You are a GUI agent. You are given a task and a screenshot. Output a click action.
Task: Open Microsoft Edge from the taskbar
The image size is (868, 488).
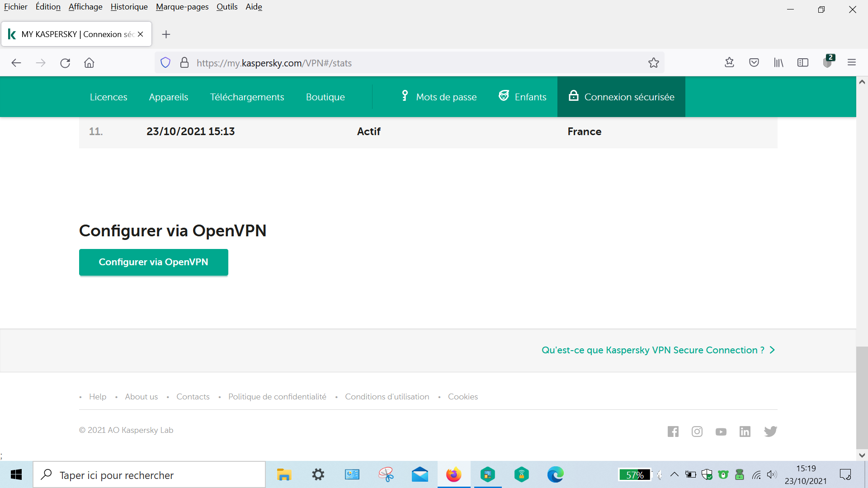[x=555, y=475]
